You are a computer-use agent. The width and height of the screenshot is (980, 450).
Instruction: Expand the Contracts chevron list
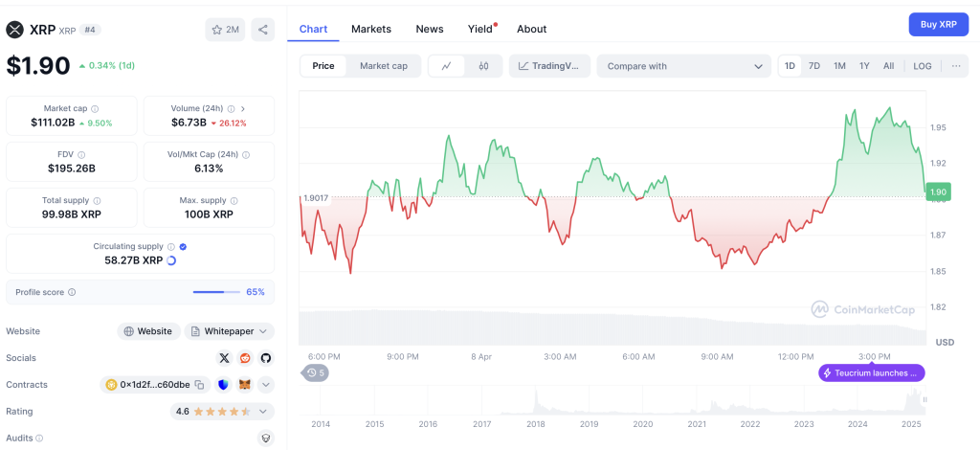[x=266, y=384]
